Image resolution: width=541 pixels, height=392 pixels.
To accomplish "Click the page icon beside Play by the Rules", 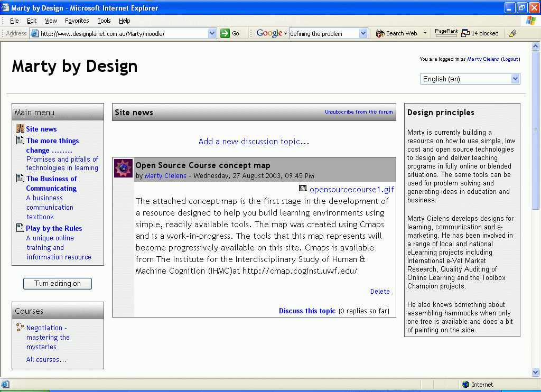I will 20,228.
